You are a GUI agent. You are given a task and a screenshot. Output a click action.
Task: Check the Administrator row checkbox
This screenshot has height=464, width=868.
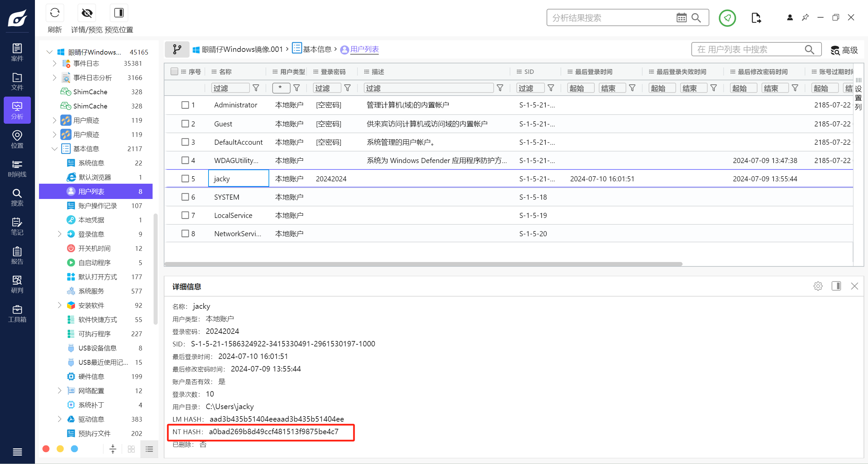click(x=185, y=105)
